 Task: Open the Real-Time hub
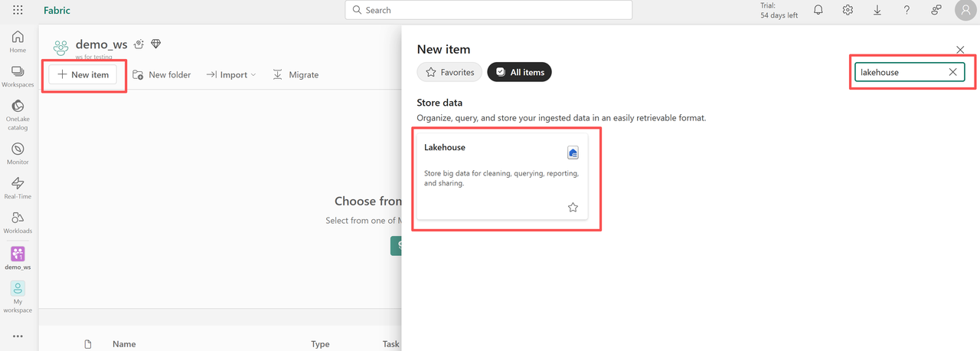[18, 188]
